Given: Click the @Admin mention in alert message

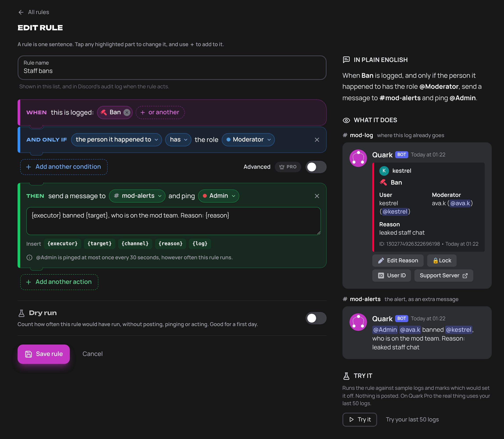Looking at the screenshot, I should [x=385, y=330].
